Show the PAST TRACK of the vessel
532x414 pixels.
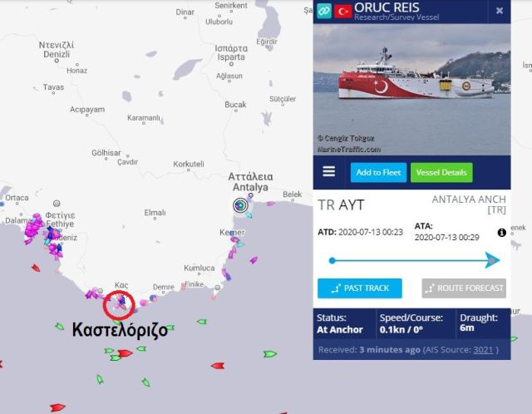(x=360, y=288)
